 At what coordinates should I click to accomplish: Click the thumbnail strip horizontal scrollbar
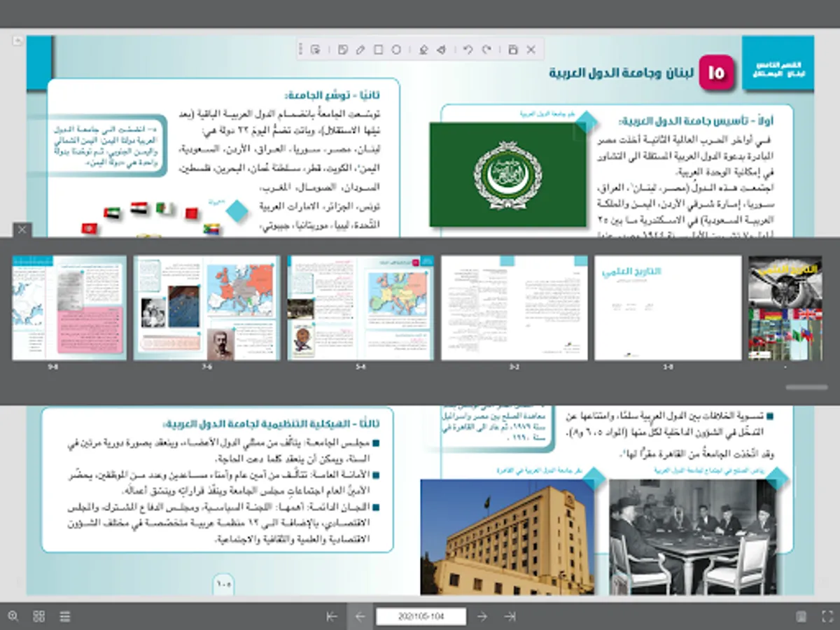806,386
